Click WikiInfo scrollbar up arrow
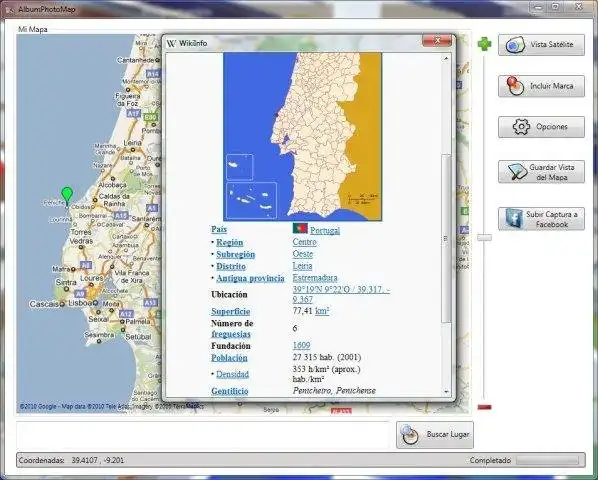 (446, 58)
